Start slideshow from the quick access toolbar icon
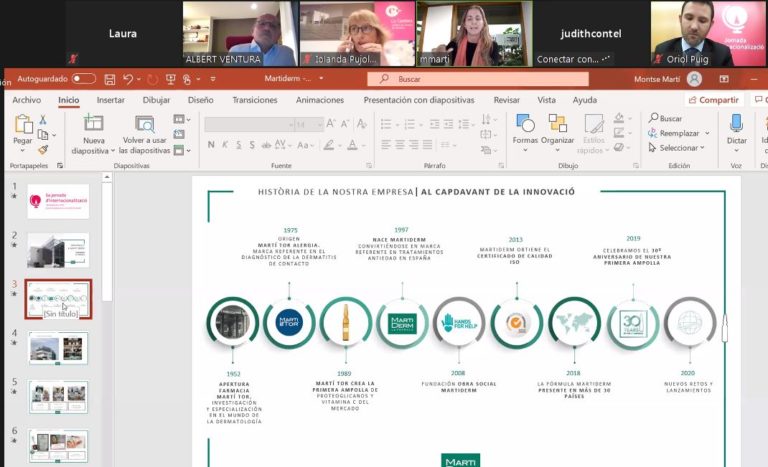Image resolution: width=768 pixels, height=467 pixels. [x=170, y=79]
